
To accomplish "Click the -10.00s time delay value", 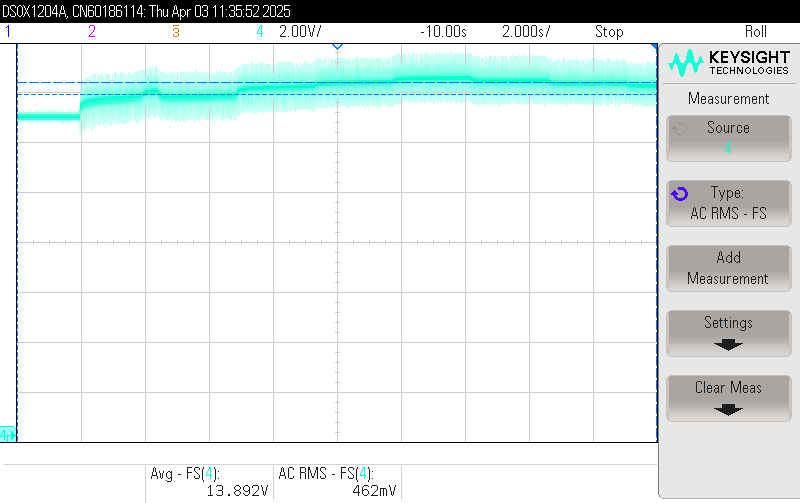I will pyautogui.click(x=443, y=31).
